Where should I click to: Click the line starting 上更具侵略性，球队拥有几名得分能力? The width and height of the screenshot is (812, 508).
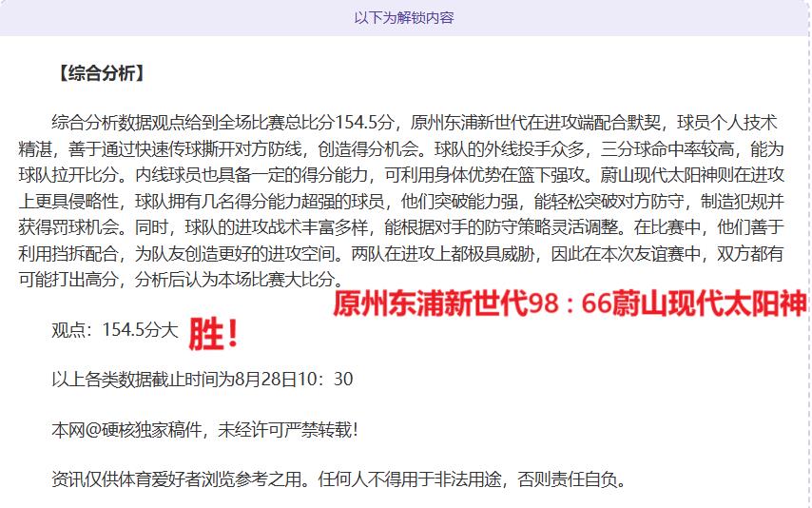(401, 201)
